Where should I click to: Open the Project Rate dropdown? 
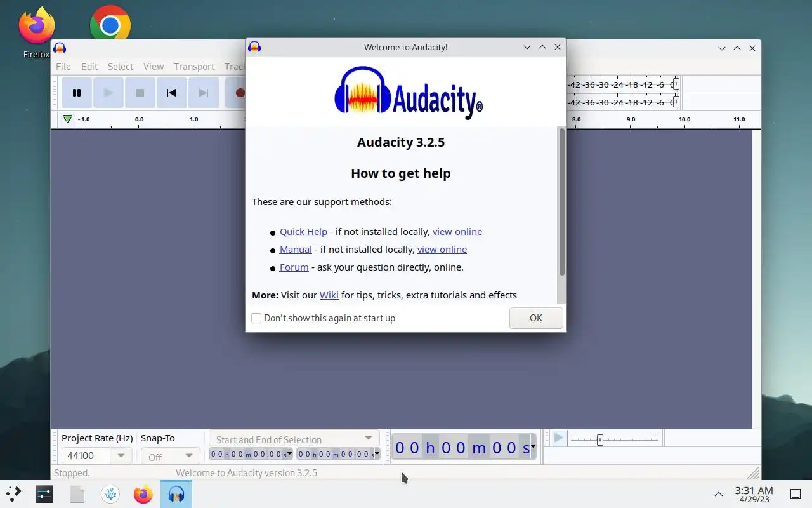pyautogui.click(x=121, y=455)
